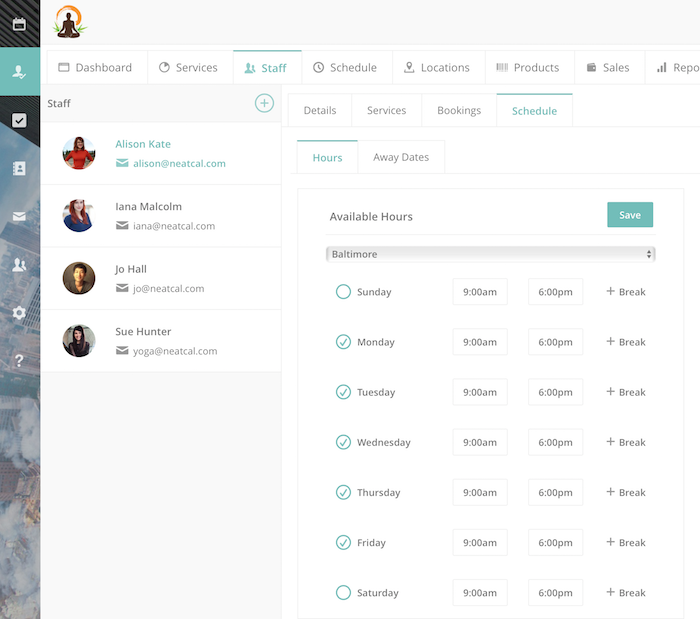
Task: Open the Sales tab
Action: click(610, 67)
